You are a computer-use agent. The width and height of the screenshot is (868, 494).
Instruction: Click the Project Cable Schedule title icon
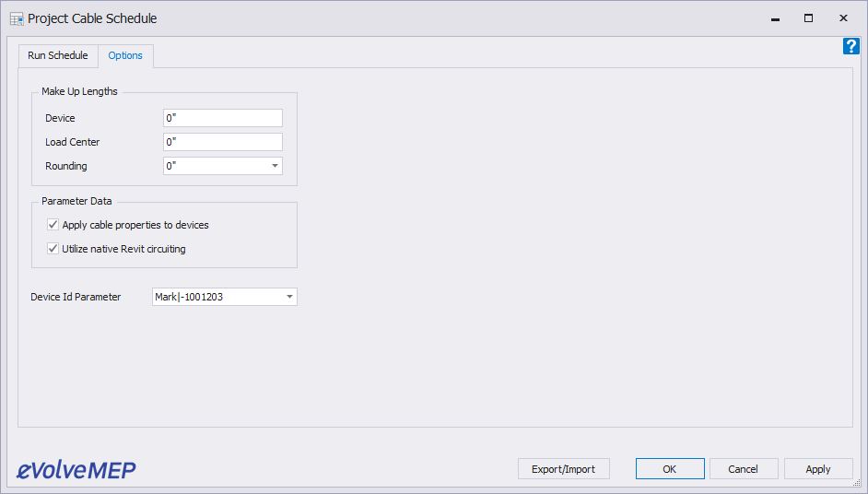17,18
